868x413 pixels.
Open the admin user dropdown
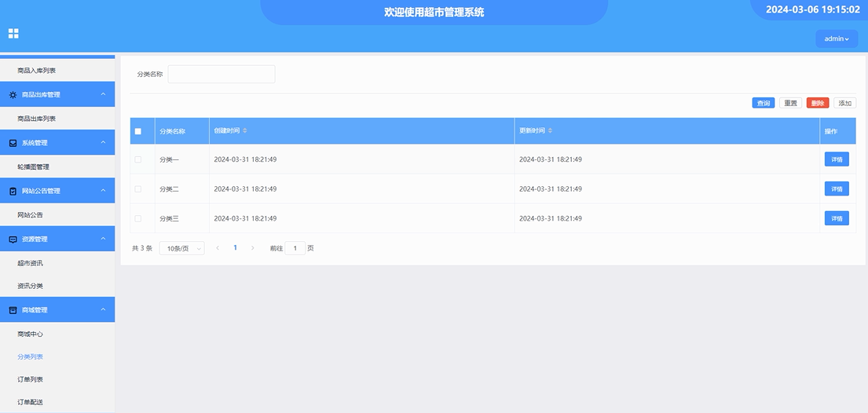(837, 38)
